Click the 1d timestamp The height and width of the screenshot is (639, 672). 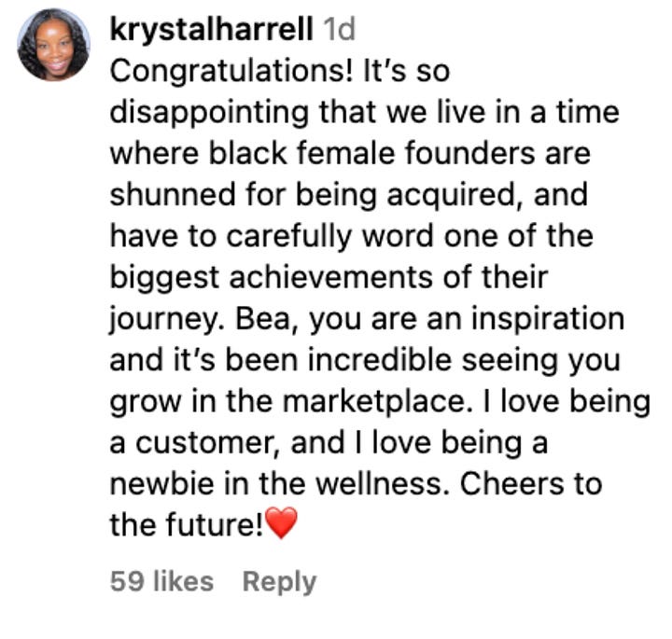pyautogui.click(x=340, y=30)
